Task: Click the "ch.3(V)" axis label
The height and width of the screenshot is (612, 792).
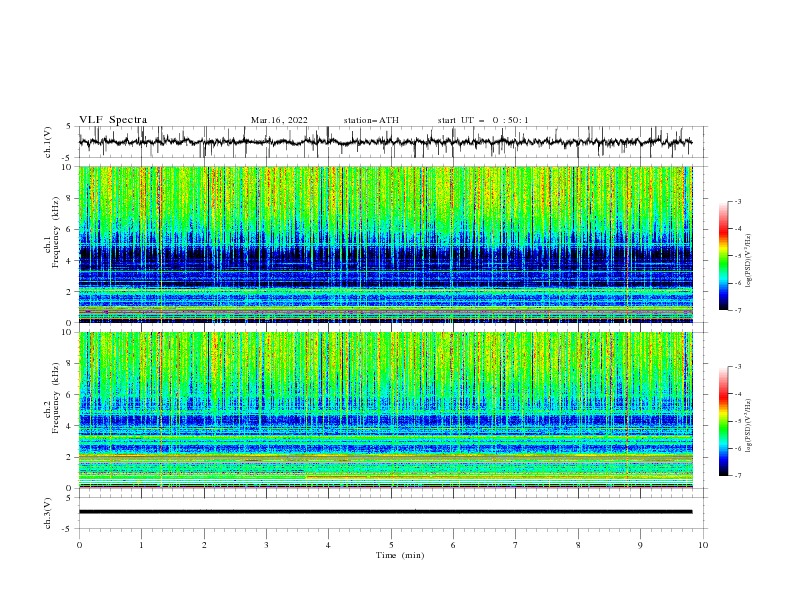Action: pos(48,513)
